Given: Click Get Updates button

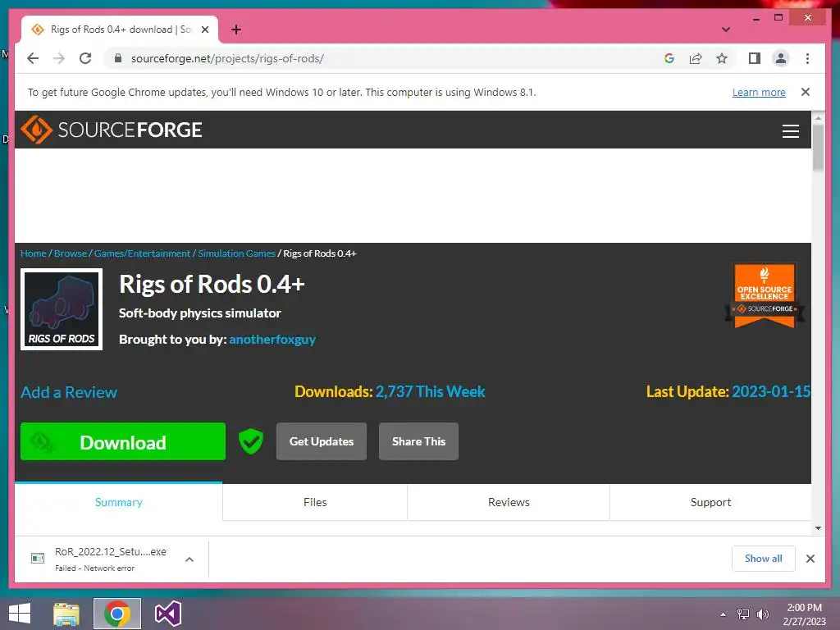Looking at the screenshot, I should (x=322, y=441).
